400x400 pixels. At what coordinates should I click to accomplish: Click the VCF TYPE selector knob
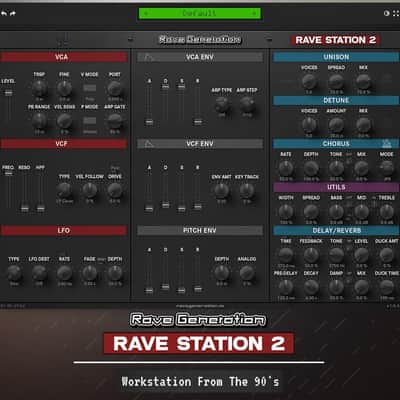(x=64, y=190)
